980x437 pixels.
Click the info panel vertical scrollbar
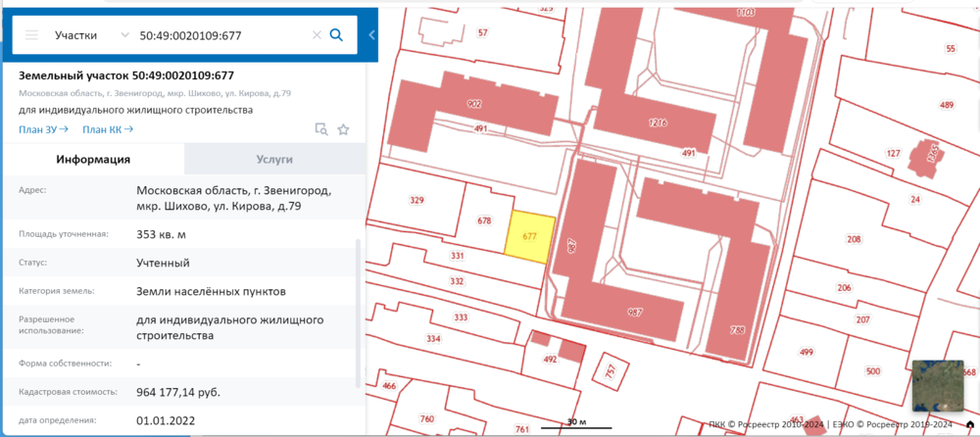click(358, 313)
